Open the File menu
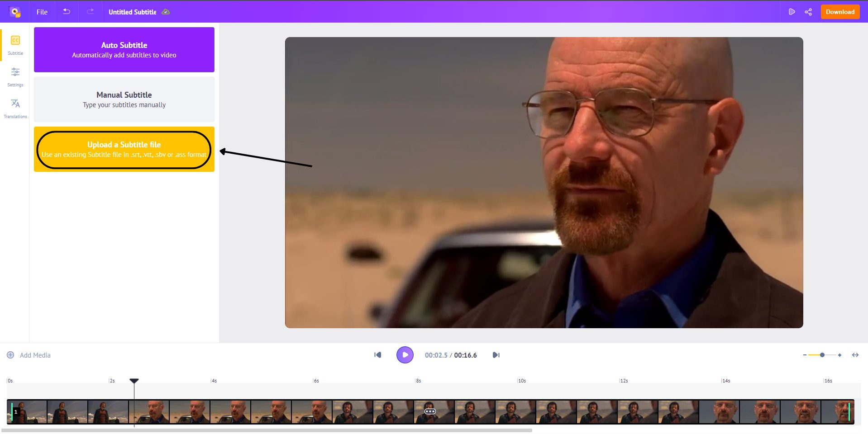 [x=42, y=12]
